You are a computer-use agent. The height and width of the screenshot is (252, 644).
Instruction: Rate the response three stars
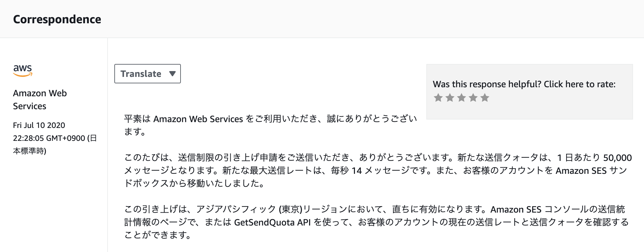462,98
